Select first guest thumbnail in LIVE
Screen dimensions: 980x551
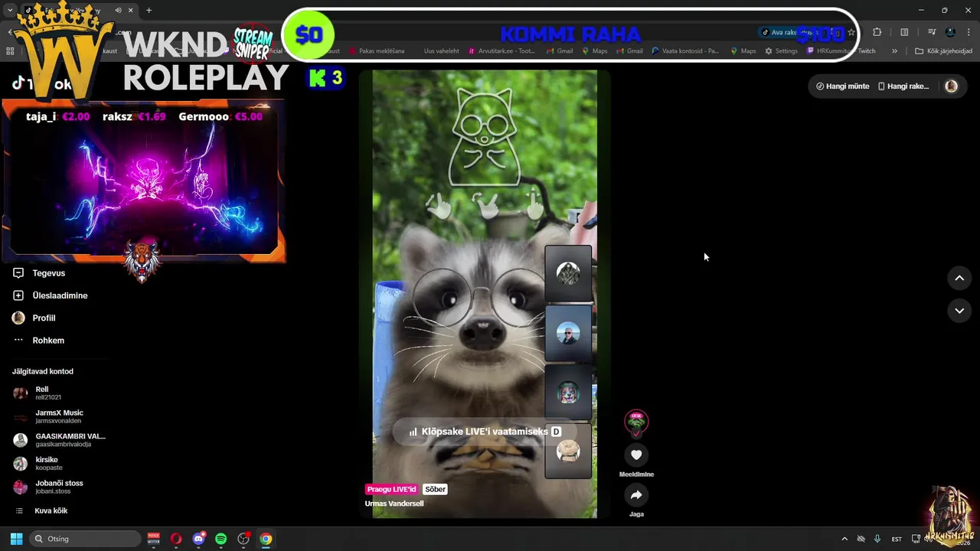568,275
